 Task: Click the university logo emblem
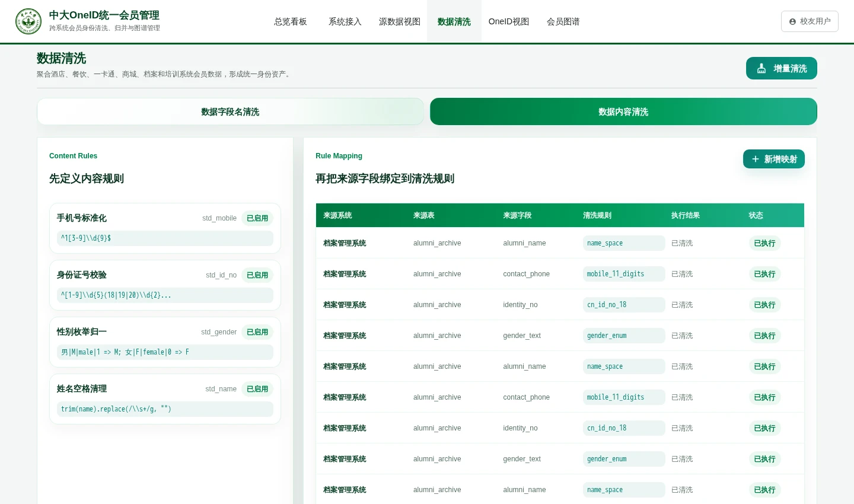pos(28,21)
